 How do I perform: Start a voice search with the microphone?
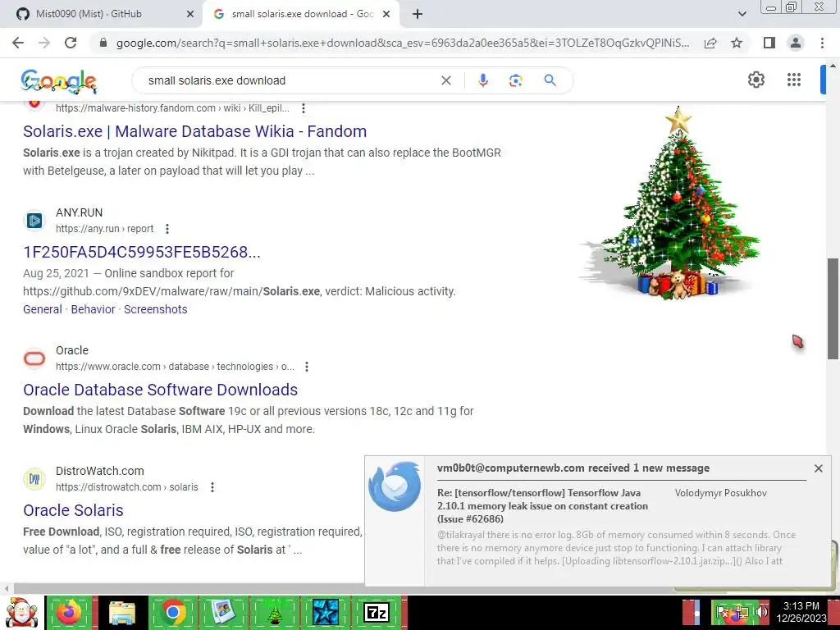point(482,80)
